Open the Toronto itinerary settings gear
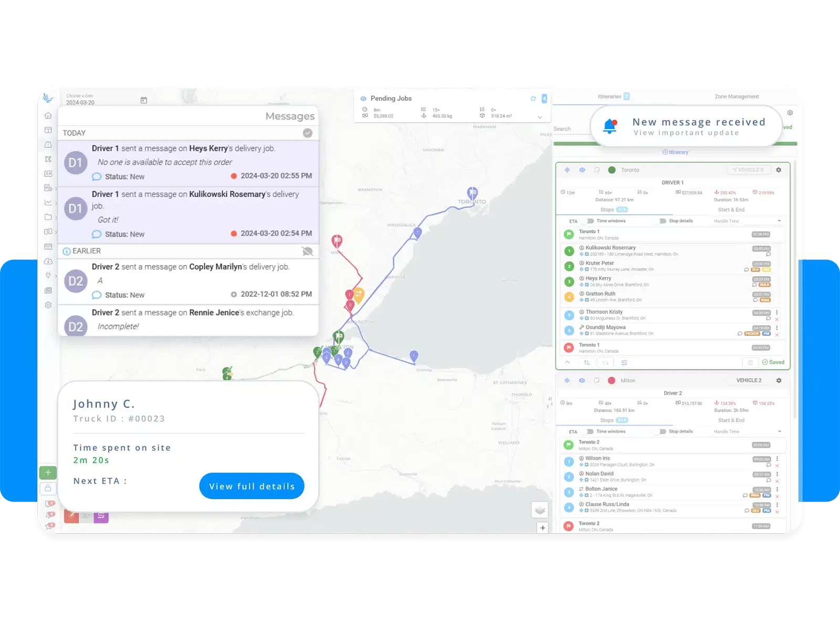This screenshot has width=840, height=630. point(779,170)
